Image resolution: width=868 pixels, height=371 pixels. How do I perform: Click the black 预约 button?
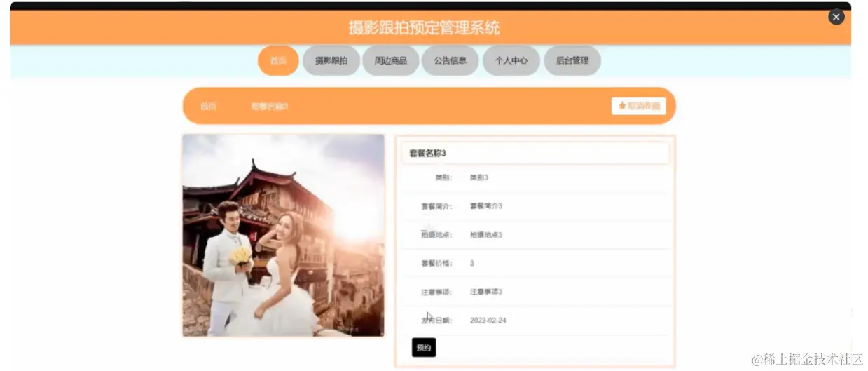pyautogui.click(x=424, y=347)
